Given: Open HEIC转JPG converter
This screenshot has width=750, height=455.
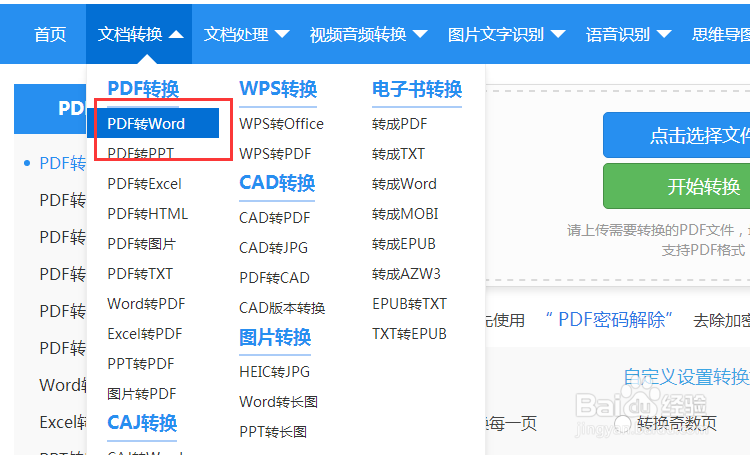Looking at the screenshot, I should (x=275, y=372).
